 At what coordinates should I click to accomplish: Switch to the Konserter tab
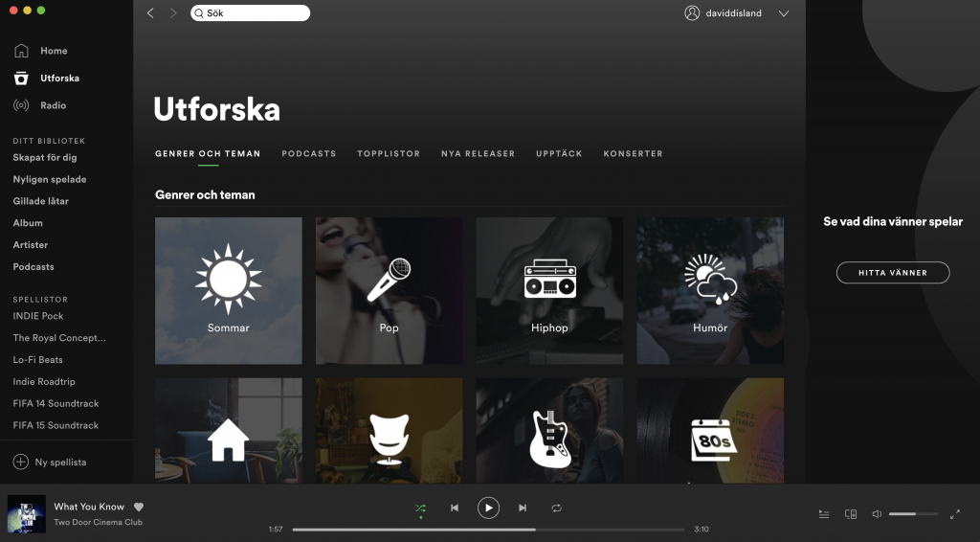coord(634,154)
